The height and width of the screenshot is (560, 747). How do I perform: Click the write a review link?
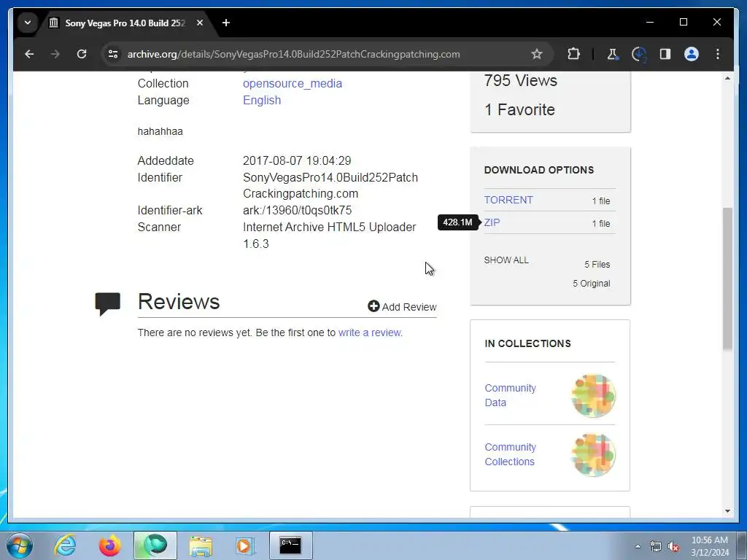(370, 332)
